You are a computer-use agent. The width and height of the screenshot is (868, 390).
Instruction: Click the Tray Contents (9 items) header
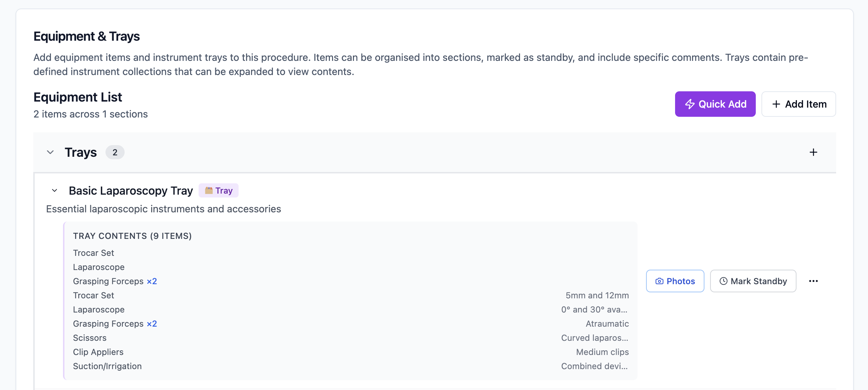(x=132, y=236)
